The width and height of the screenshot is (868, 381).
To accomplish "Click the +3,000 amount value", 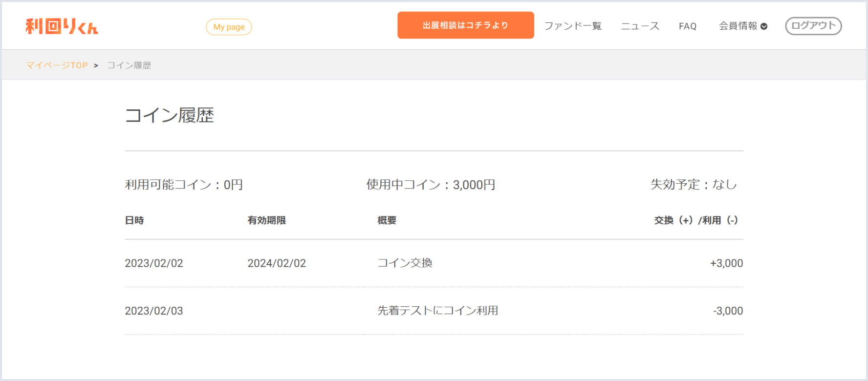I will [x=726, y=263].
